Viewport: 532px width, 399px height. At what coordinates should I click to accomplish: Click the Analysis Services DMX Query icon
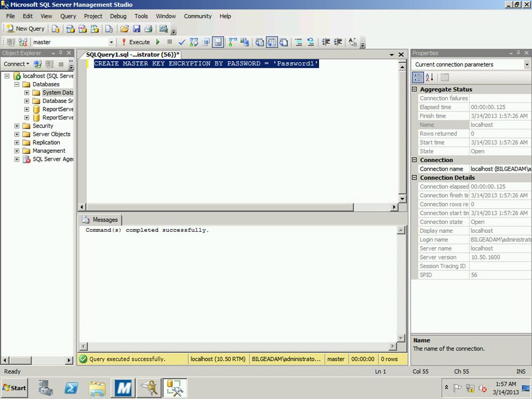(83, 29)
